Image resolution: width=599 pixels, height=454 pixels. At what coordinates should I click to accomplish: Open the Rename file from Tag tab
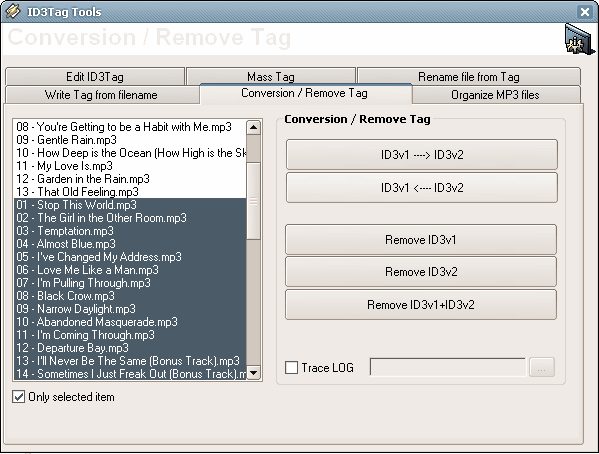click(x=469, y=76)
